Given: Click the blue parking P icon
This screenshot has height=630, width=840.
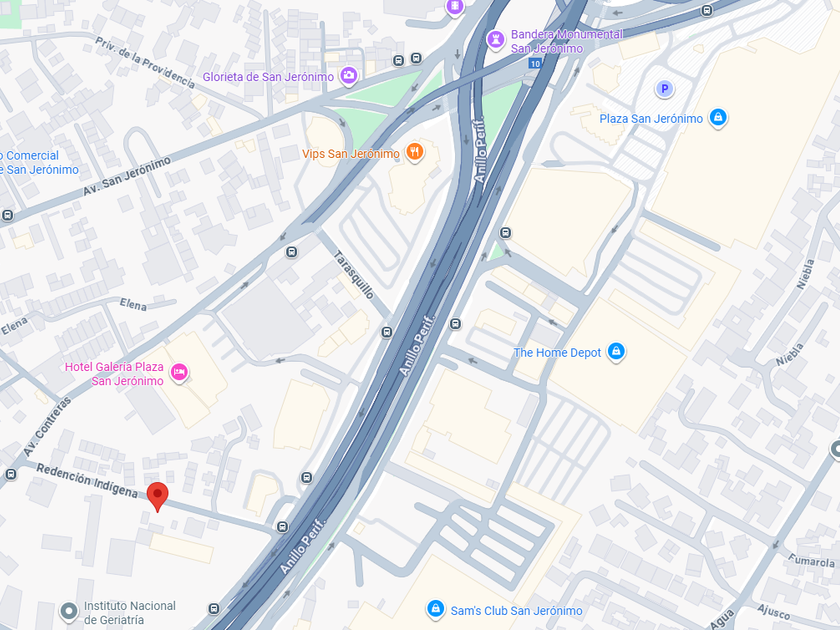Looking at the screenshot, I should (x=664, y=89).
